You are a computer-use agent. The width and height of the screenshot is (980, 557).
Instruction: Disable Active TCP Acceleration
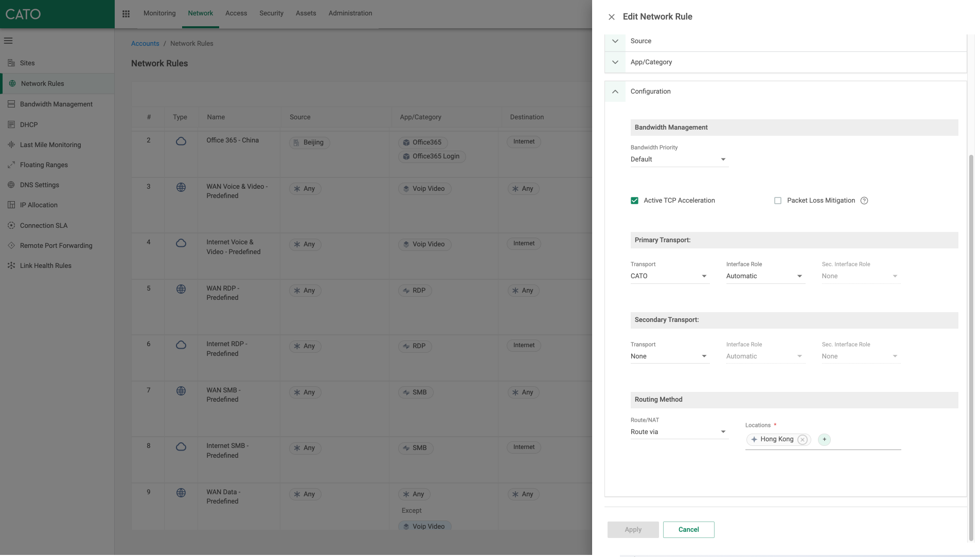pos(634,200)
